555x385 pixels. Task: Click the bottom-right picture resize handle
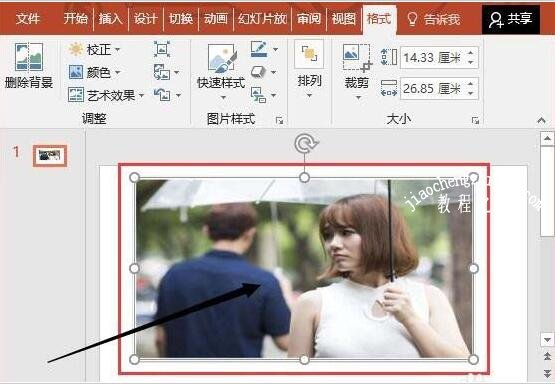pos(474,360)
